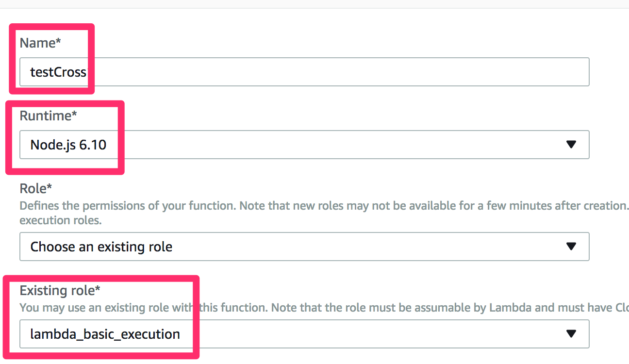Select the Node.js 6.10 runtime value
629x364 pixels.
[68, 145]
